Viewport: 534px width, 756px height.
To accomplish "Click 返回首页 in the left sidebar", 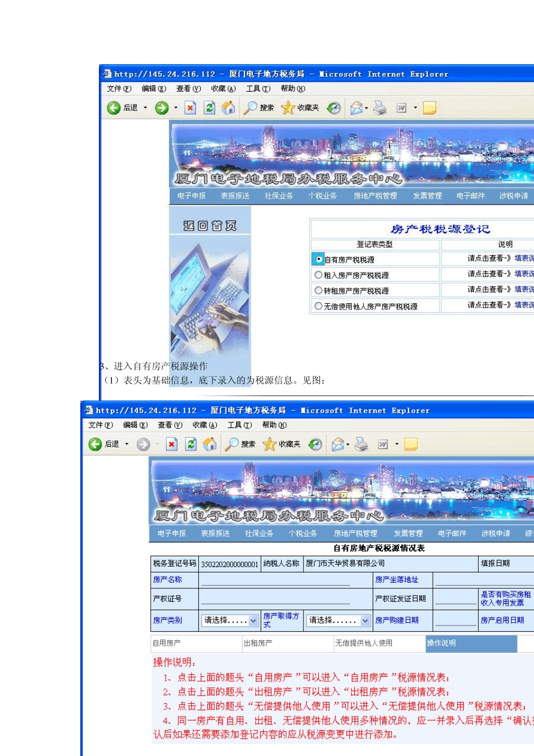I will [210, 226].
